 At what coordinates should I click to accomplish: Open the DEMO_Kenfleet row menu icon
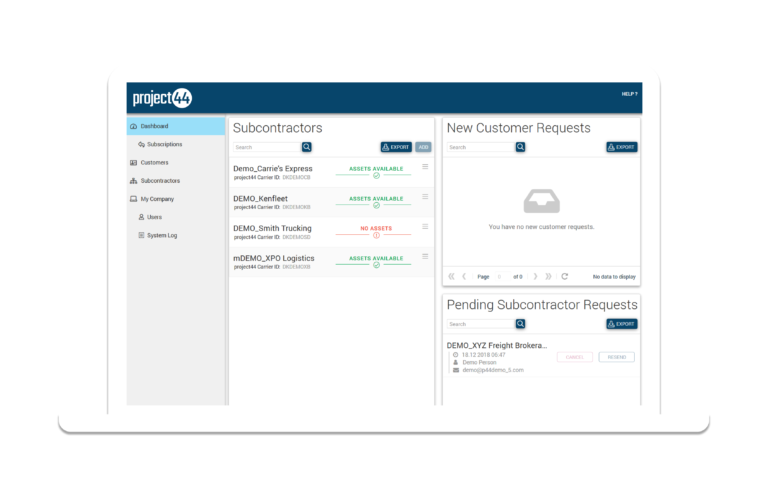tap(425, 197)
